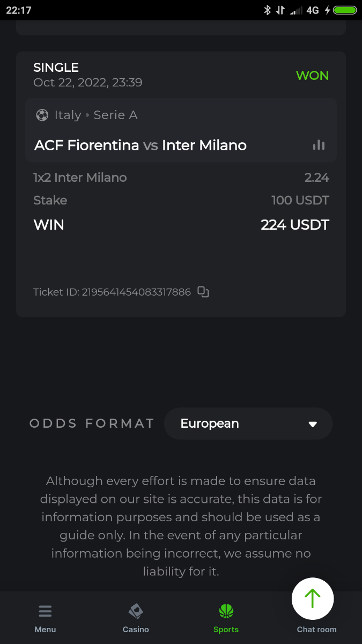Select the Casino tab label
Screen dimensions: 362x644
point(136,630)
